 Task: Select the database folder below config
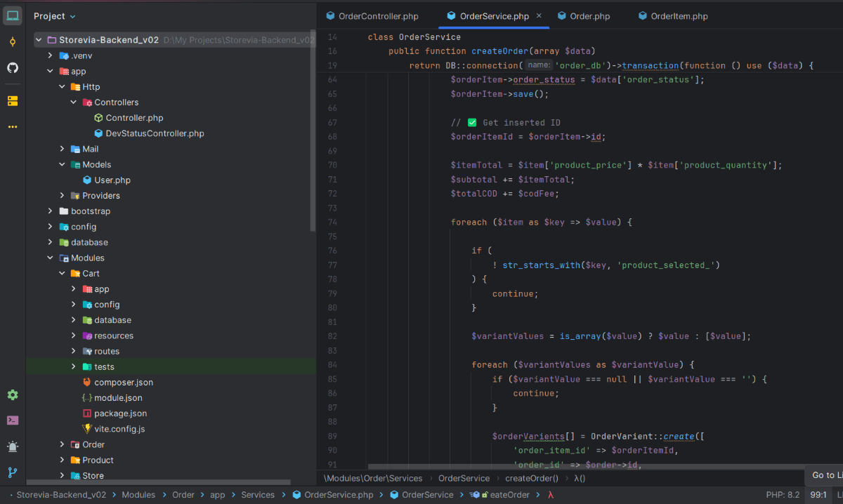pos(171,320)
